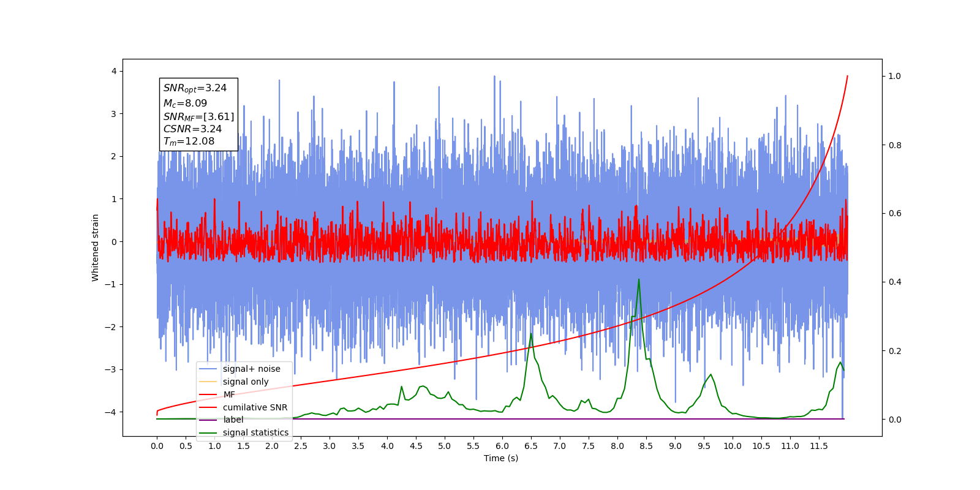The width and height of the screenshot is (980, 490).
Task: Click the green signal statistics peak near 8.4 s
Action: pyautogui.click(x=639, y=280)
